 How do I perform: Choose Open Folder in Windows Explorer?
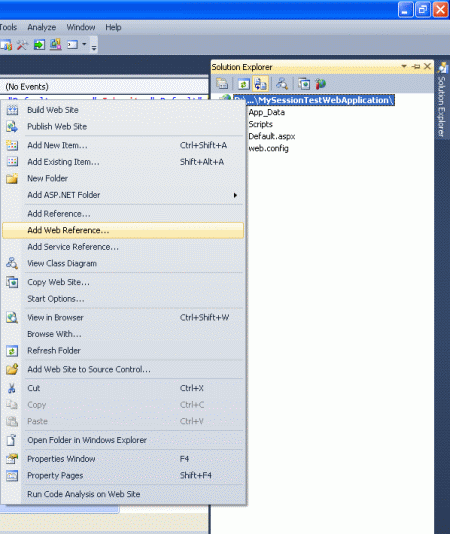[x=123, y=440]
